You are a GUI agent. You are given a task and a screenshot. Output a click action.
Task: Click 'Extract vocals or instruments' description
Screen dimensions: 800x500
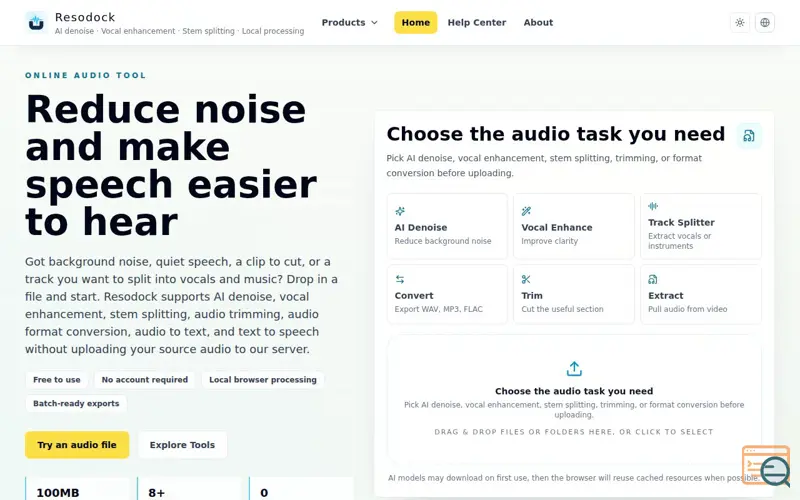[680, 241]
